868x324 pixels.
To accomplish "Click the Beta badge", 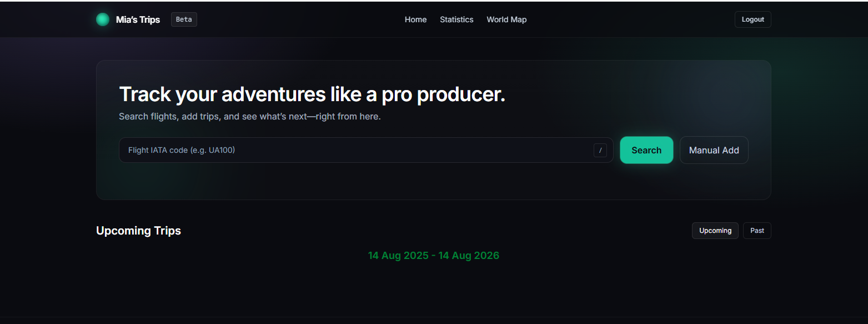I will [x=184, y=19].
